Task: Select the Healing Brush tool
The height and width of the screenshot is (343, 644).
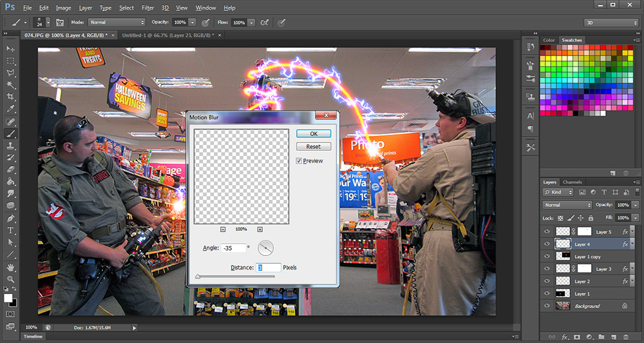Action: pos(11,122)
